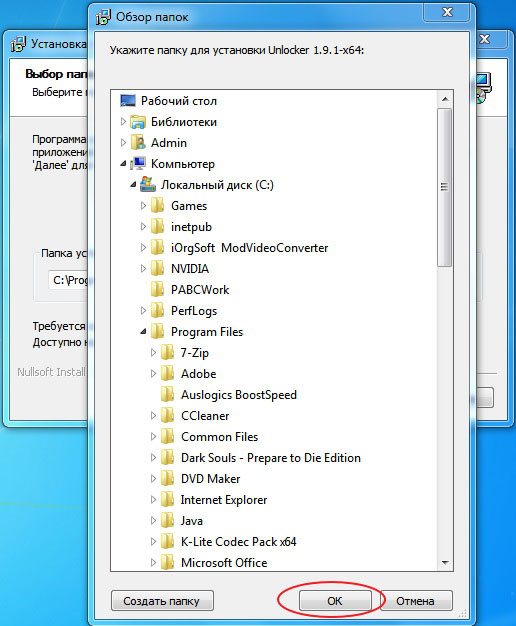The image size is (516, 626).
Task: Click the Dark Souls folder icon
Action: click(x=167, y=458)
